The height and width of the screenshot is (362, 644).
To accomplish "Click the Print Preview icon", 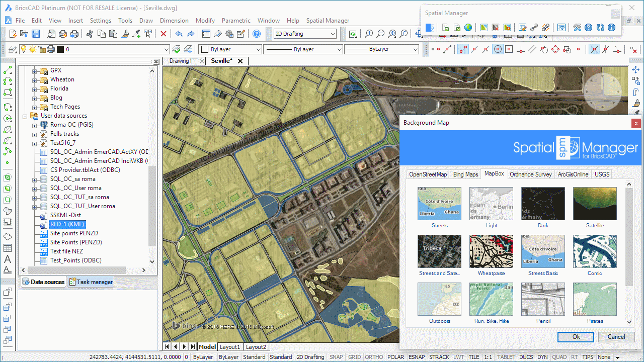I will (x=51, y=34).
